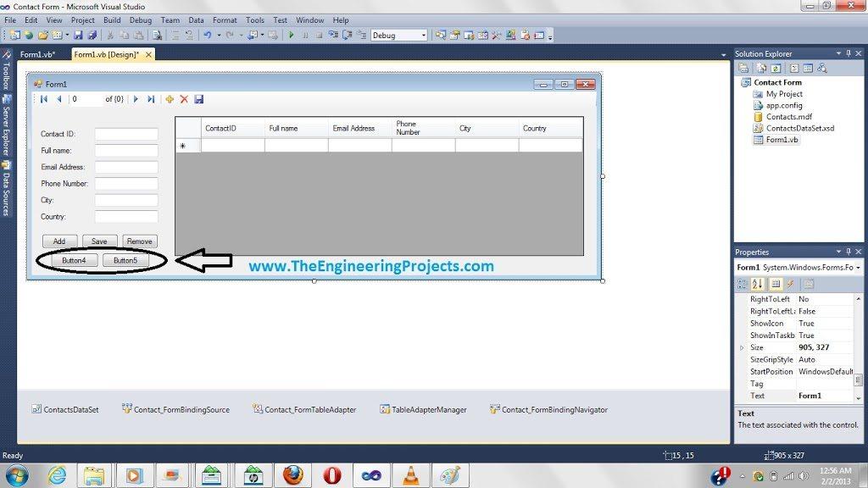The height and width of the screenshot is (488, 868).
Task: Start debugging with the green play icon
Action: pyautogui.click(x=291, y=35)
